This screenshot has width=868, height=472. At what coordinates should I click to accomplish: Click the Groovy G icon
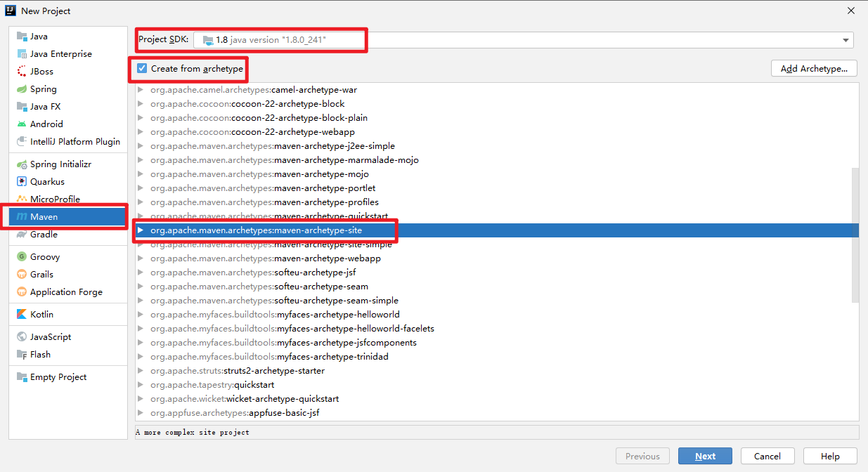click(x=22, y=257)
